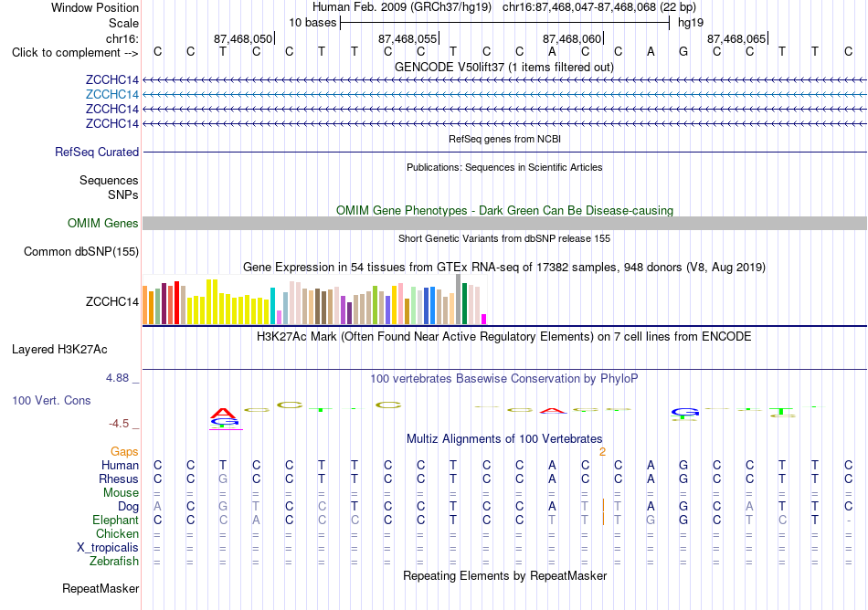Select the Dog species row label
The image size is (868, 610).
pos(128,507)
